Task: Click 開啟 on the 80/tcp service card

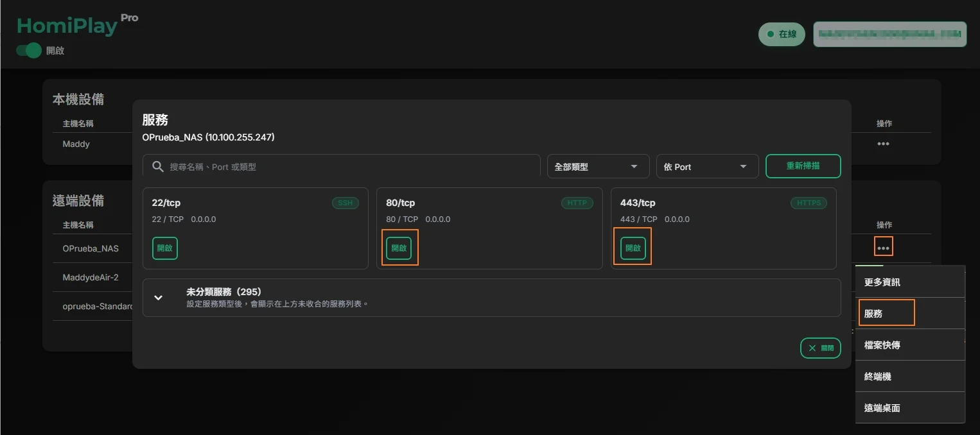Action: click(399, 248)
